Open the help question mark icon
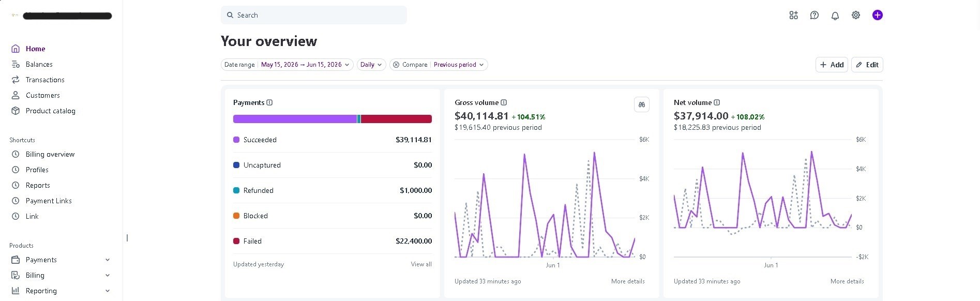 814,16
